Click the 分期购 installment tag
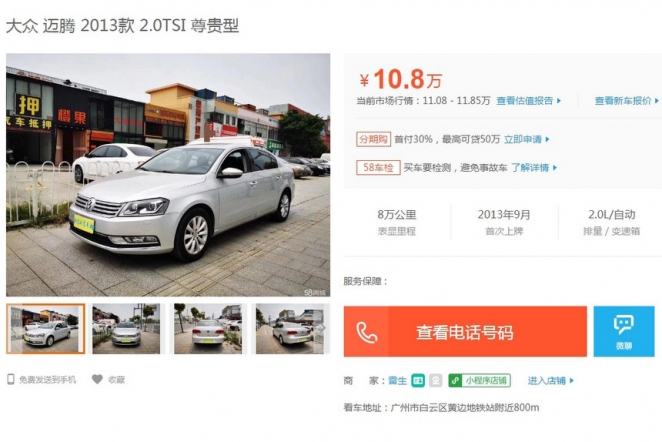This screenshot has height=442, width=662. (373, 139)
